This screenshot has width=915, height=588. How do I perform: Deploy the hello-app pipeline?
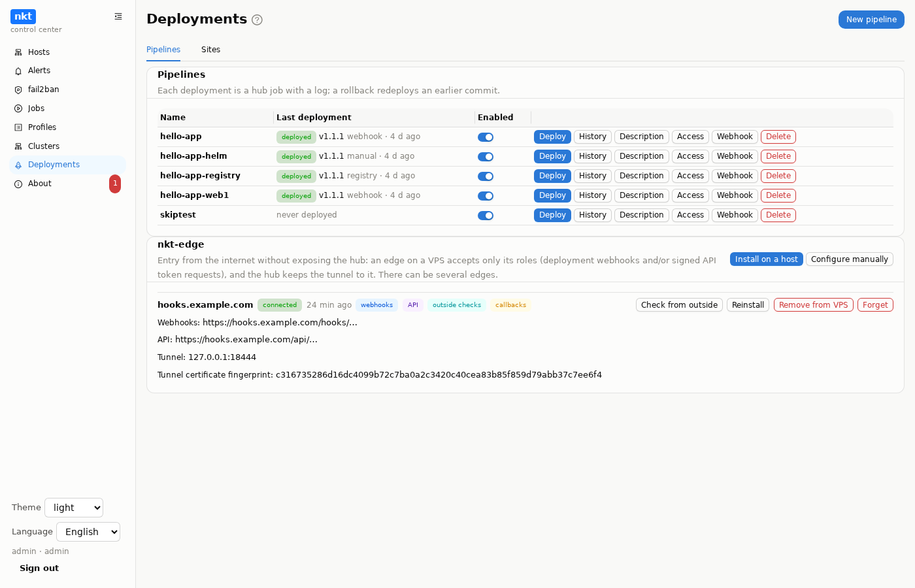coord(552,137)
